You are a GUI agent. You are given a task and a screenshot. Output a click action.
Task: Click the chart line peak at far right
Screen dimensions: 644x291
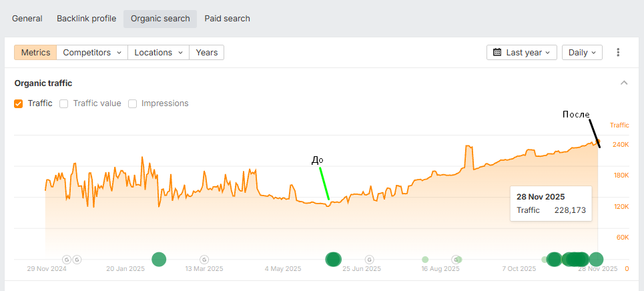597,141
